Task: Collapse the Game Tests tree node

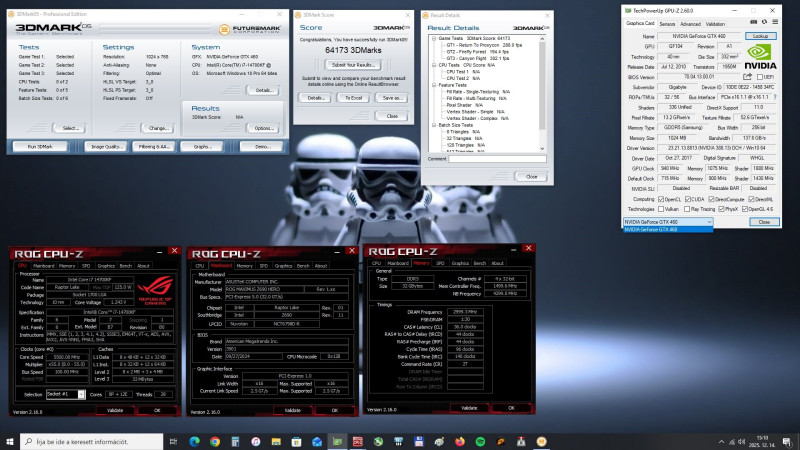Action: [x=434, y=38]
